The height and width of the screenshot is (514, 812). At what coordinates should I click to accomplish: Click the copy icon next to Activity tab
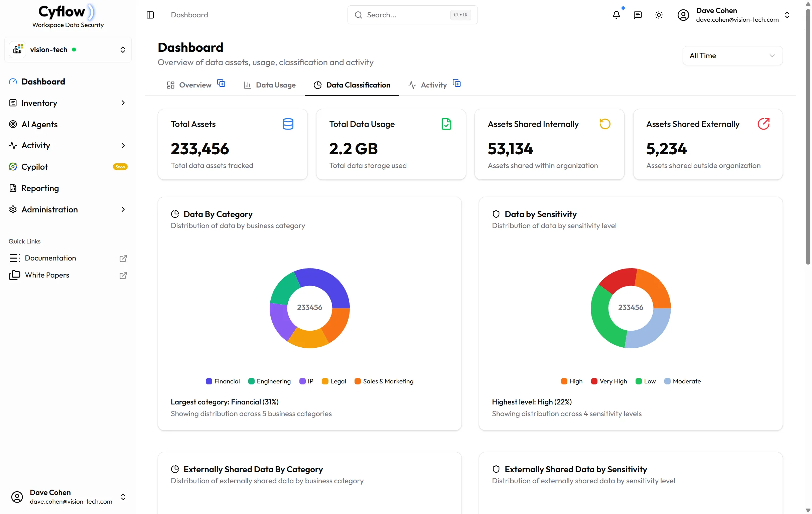click(456, 83)
